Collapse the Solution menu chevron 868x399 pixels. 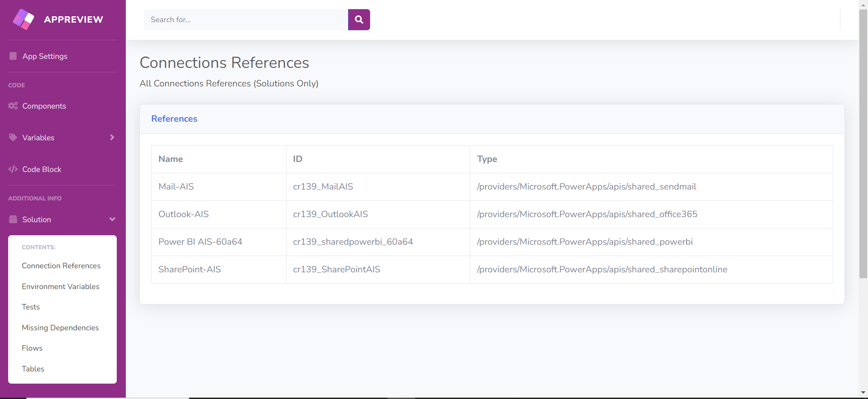pos(112,219)
